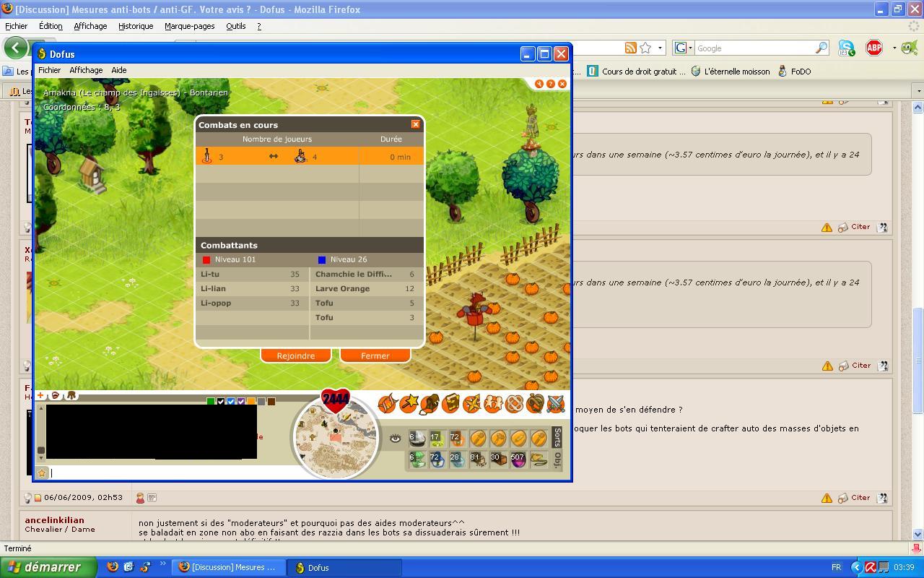The image size is (924, 578).
Task: Select fighter Li-lian in the list
Action: coord(252,289)
